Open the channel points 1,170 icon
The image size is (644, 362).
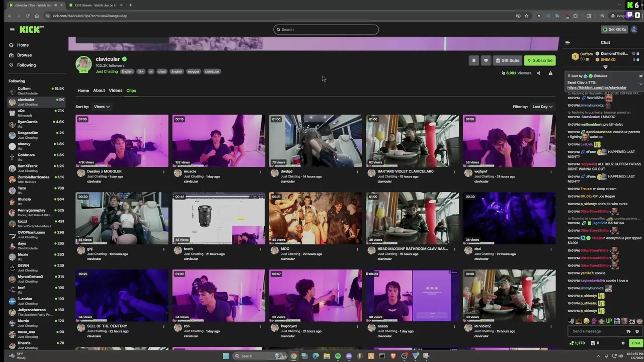tap(577, 343)
